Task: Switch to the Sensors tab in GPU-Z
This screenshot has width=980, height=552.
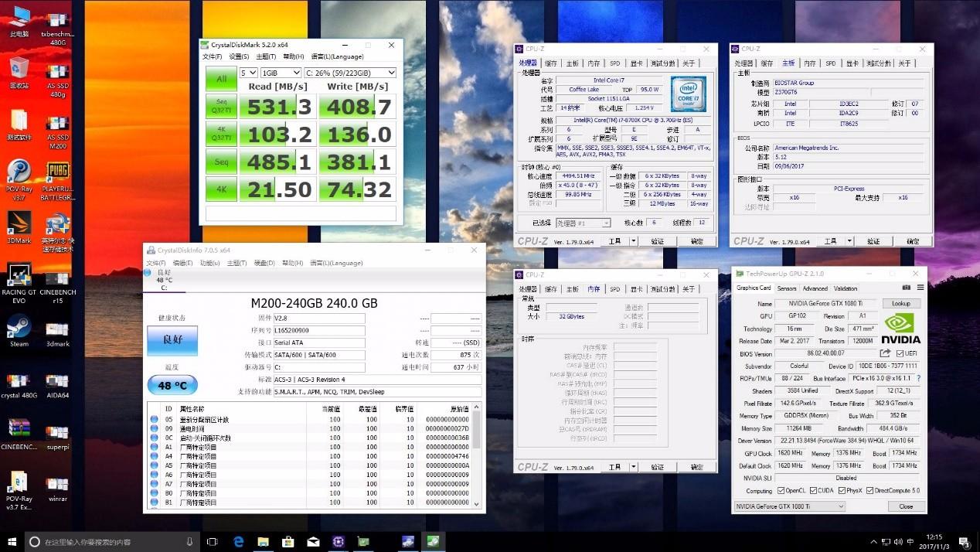Action: pyautogui.click(x=787, y=288)
